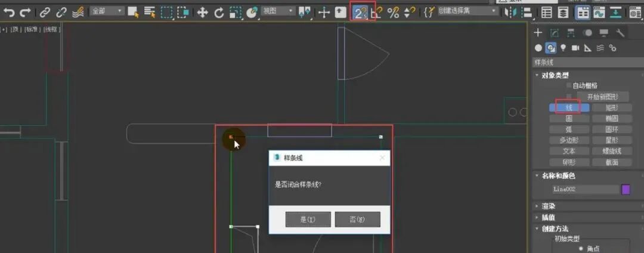Switch to the Hierarchy panel tab
The width and height of the screenshot is (644, 253).
[571, 33]
